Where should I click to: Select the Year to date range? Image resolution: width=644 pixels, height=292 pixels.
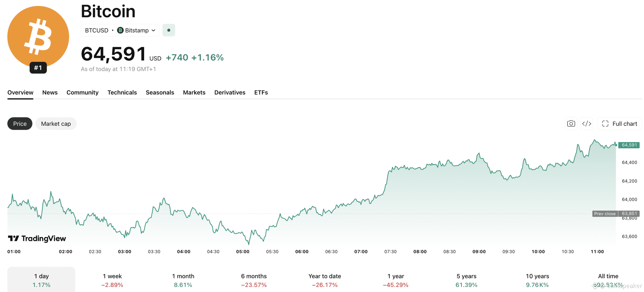325,280
